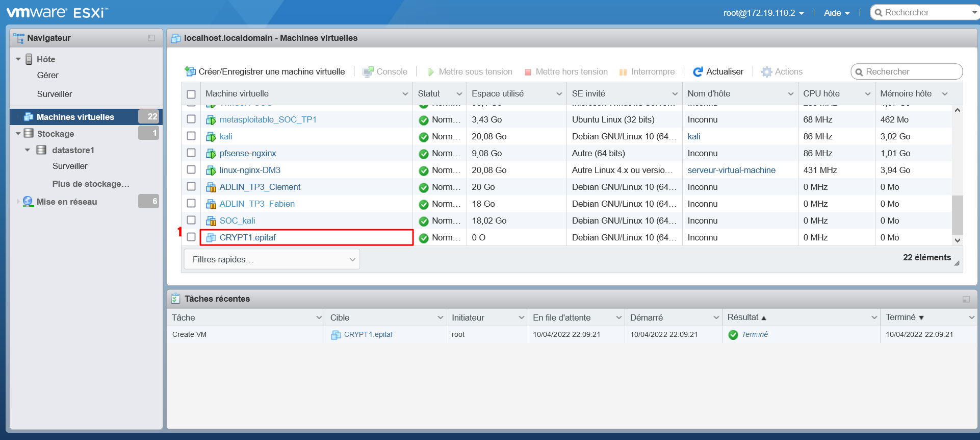Toggle the select-all header checkbox
980x440 pixels.
[191, 94]
